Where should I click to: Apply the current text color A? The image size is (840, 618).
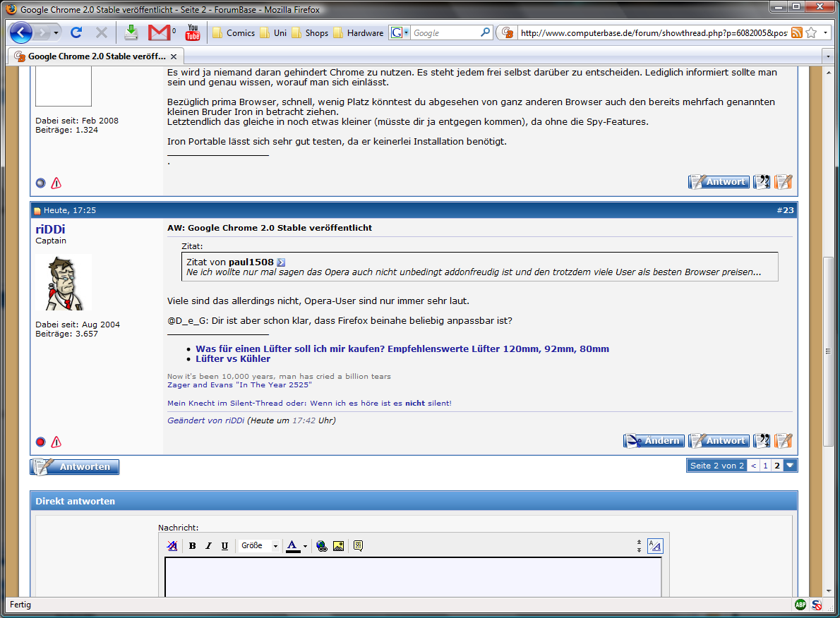292,546
